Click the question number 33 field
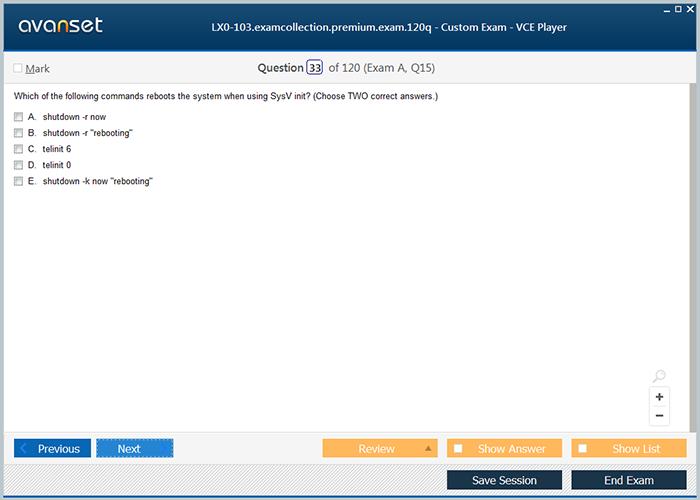This screenshot has width=700, height=500. coord(315,68)
